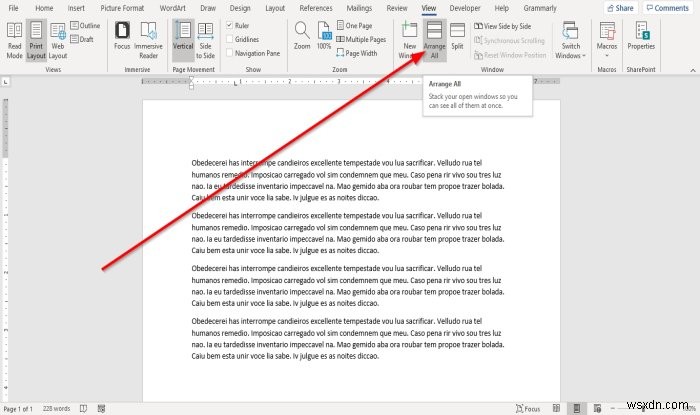700x415 pixels.
Task: Collapse the ribbon chevron
Action: point(693,70)
